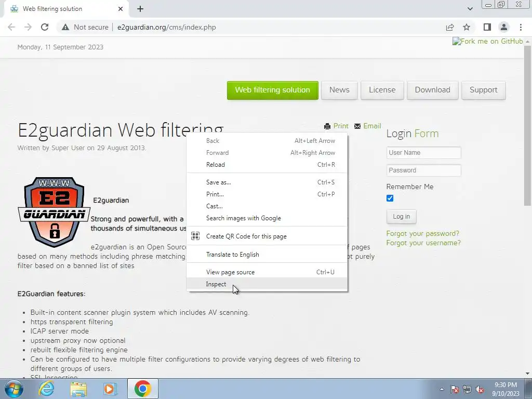The image size is (532, 399).
Task: Select Create QR Code for this page
Action: (x=267, y=236)
